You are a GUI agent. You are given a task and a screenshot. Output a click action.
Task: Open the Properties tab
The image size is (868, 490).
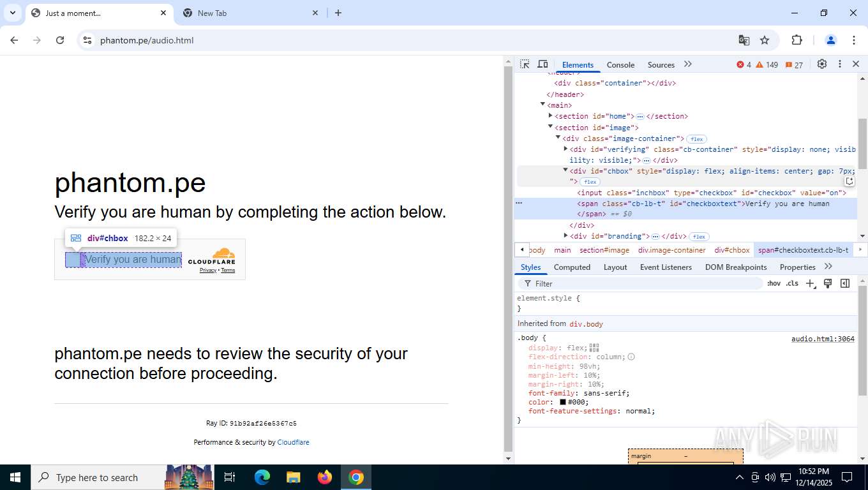(798, 267)
